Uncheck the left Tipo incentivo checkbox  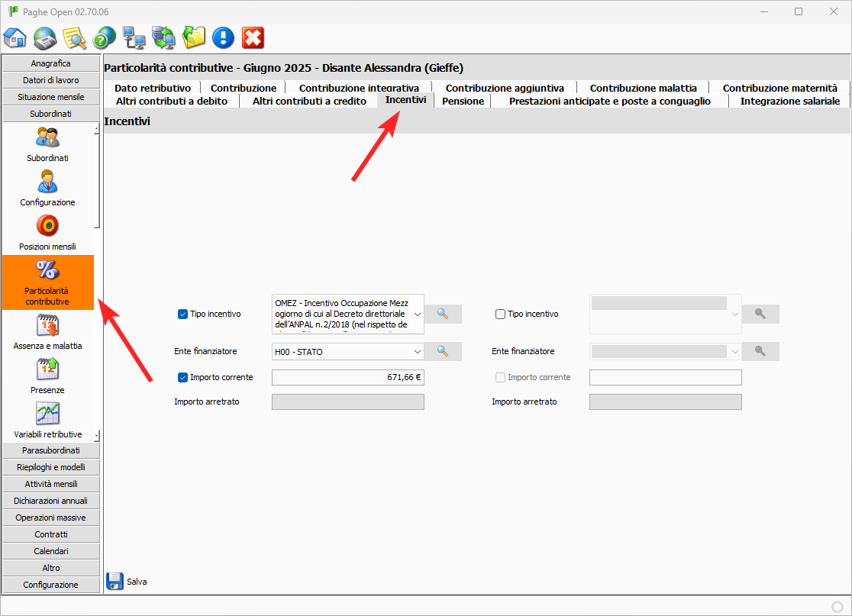[182, 314]
